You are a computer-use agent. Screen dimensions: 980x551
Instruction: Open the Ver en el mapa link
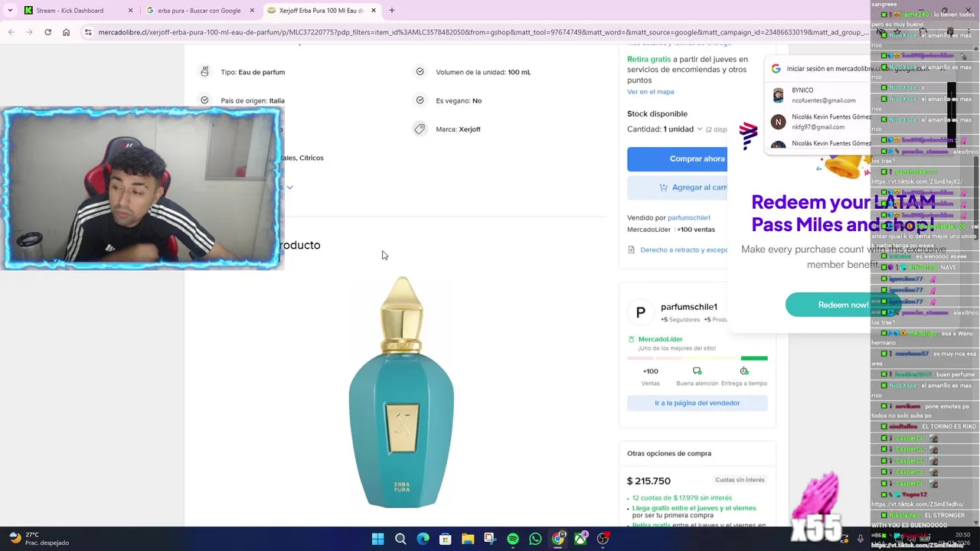651,92
